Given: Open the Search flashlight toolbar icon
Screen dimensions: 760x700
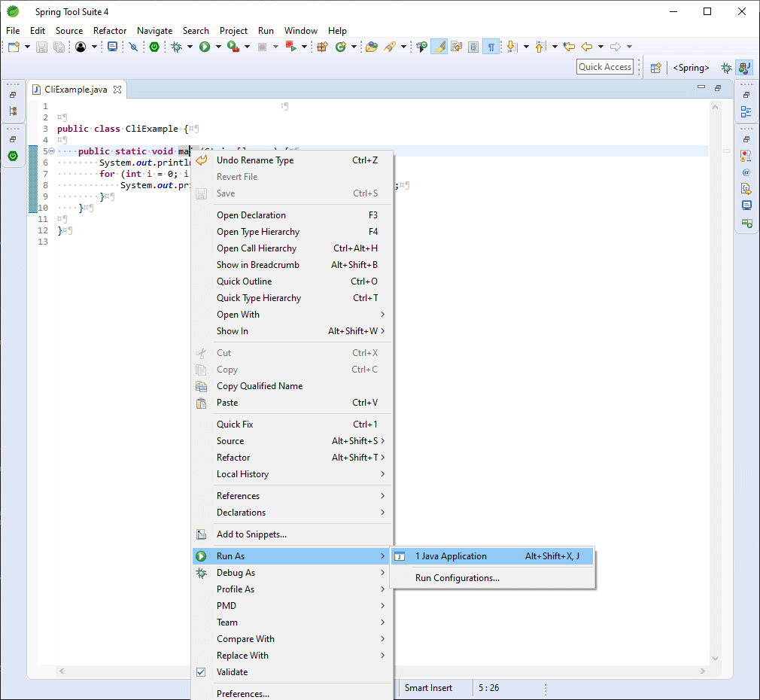Looking at the screenshot, I should 390,47.
